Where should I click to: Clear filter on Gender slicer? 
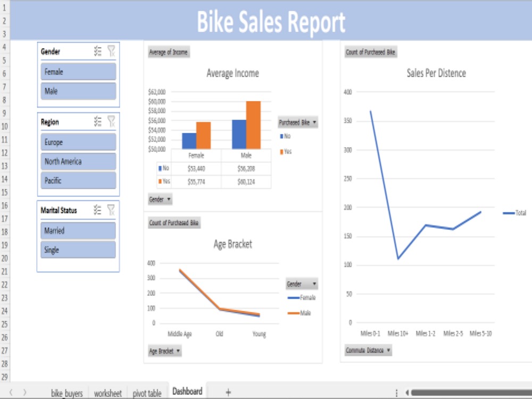tap(111, 51)
